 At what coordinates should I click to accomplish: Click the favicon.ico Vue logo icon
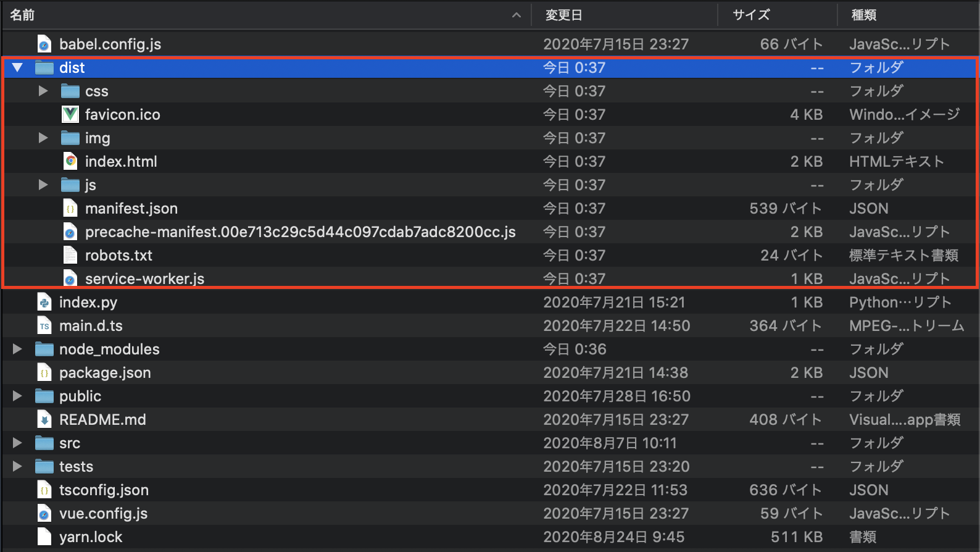pos(70,114)
